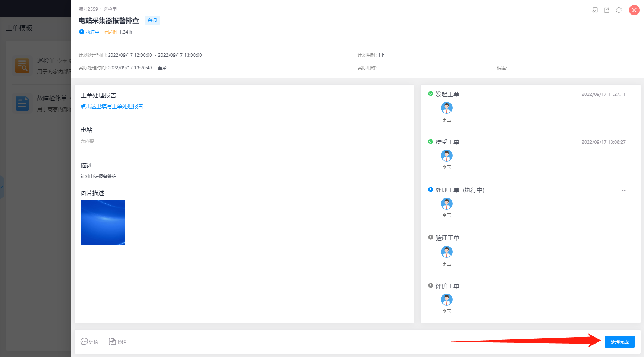Click 李玉's avatar under 评价工单
Screen dimensions: 644x357
pyautogui.click(x=446, y=300)
